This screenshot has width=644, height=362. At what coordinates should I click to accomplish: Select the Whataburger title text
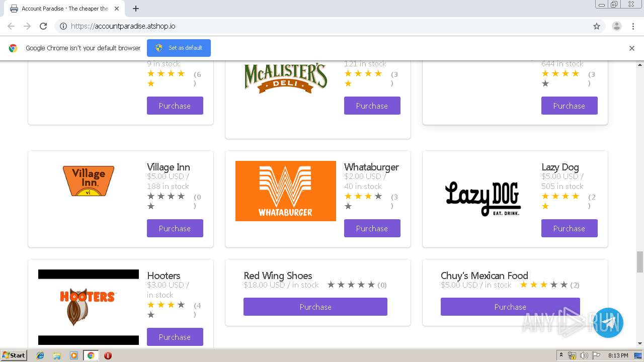[x=371, y=167]
